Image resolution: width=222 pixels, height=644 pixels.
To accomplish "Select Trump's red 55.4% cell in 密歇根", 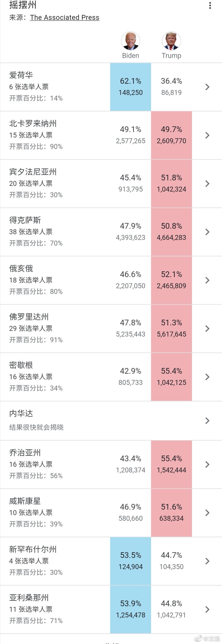I will click(172, 377).
